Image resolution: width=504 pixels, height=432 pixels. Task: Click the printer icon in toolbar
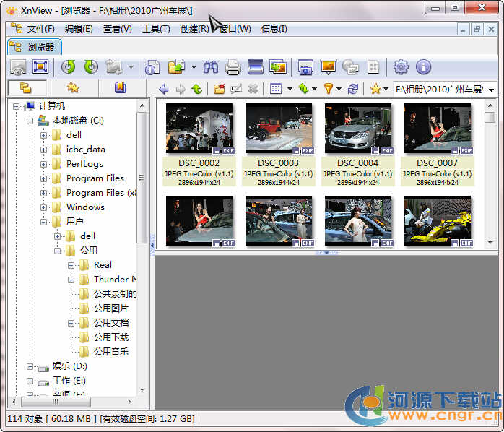(233, 67)
